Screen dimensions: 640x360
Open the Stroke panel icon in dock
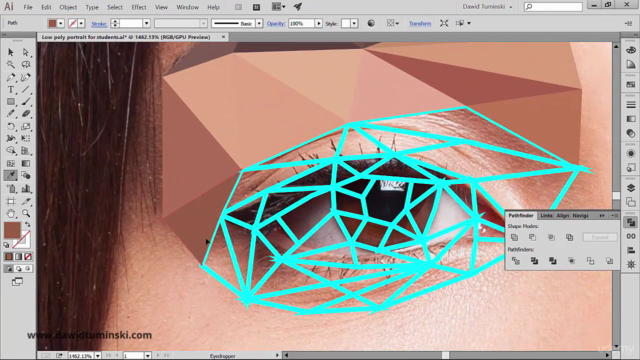click(x=631, y=105)
